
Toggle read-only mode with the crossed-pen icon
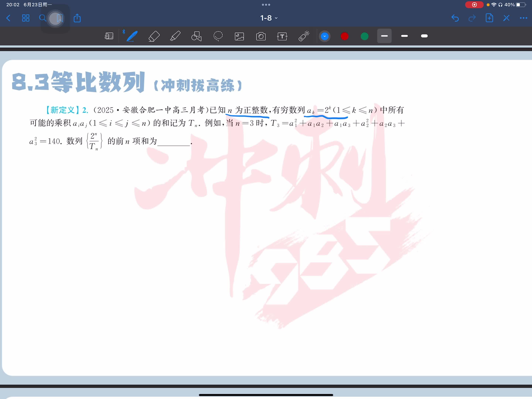506,18
